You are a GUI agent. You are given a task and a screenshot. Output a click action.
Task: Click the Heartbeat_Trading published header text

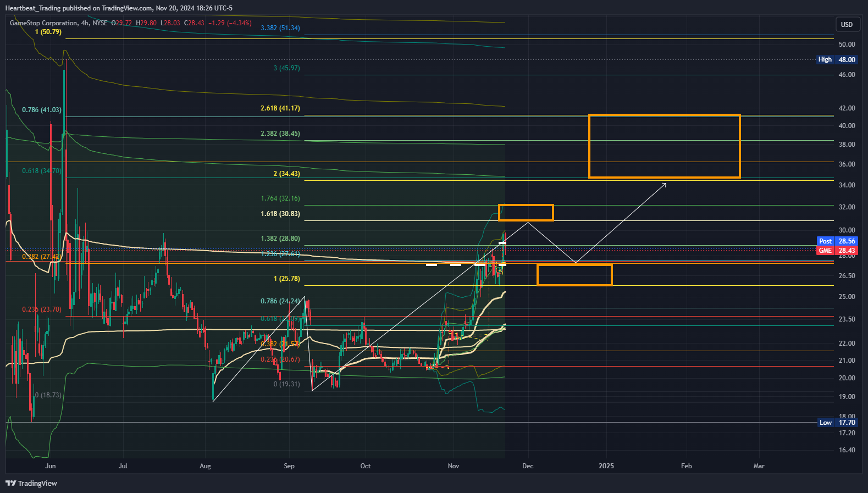point(119,8)
